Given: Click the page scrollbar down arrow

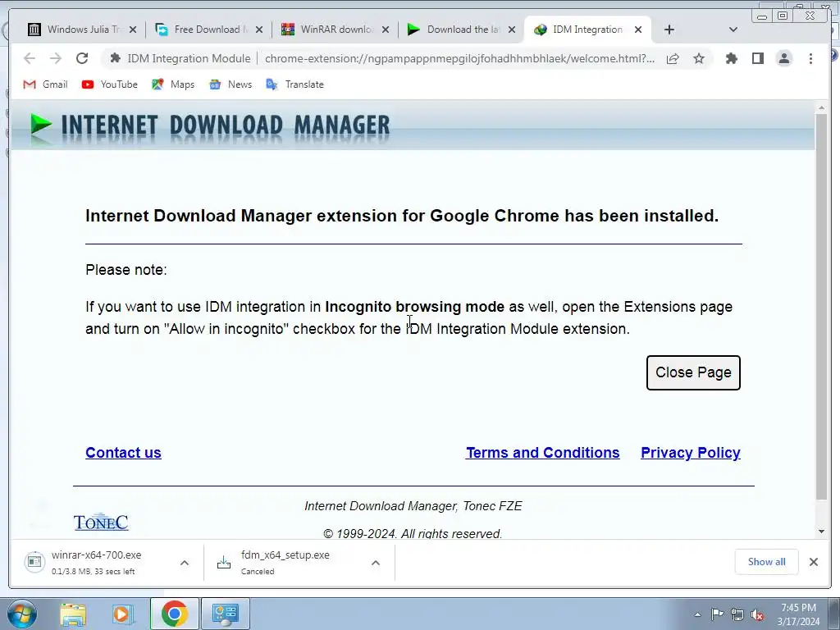Looking at the screenshot, I should (821, 532).
